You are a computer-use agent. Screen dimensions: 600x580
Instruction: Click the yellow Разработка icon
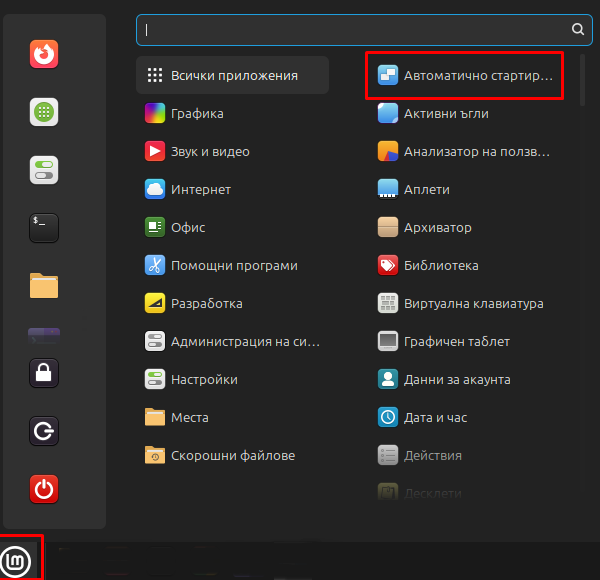(155, 303)
